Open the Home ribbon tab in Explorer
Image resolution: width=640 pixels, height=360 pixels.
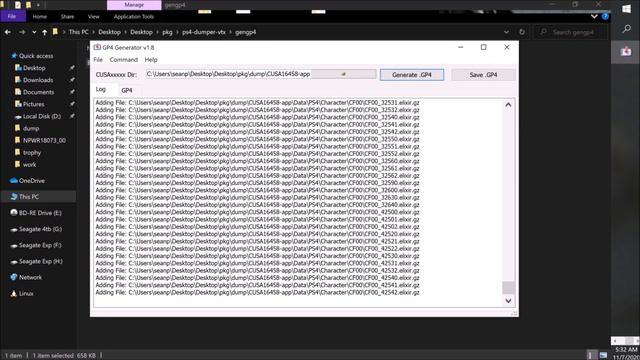coord(40,17)
